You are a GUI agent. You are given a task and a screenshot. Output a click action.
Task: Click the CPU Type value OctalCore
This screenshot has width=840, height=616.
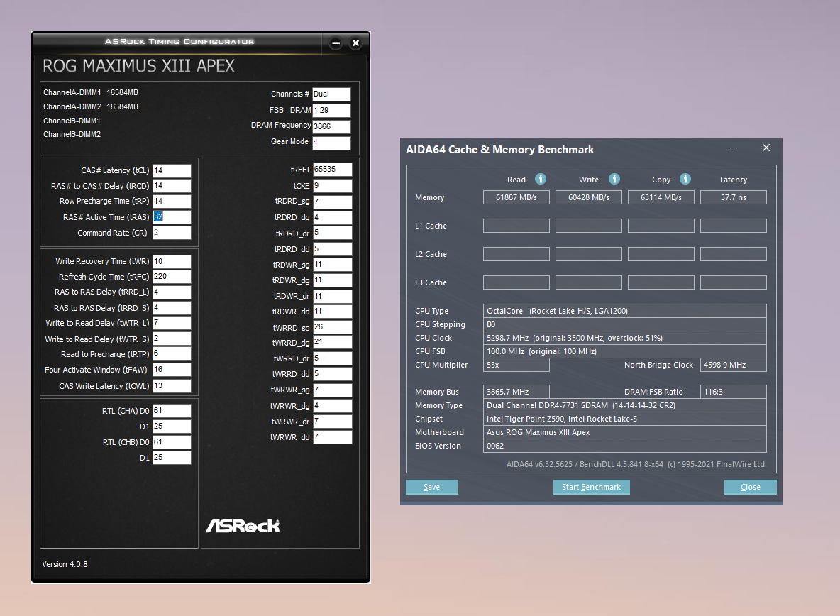pyautogui.click(x=624, y=311)
